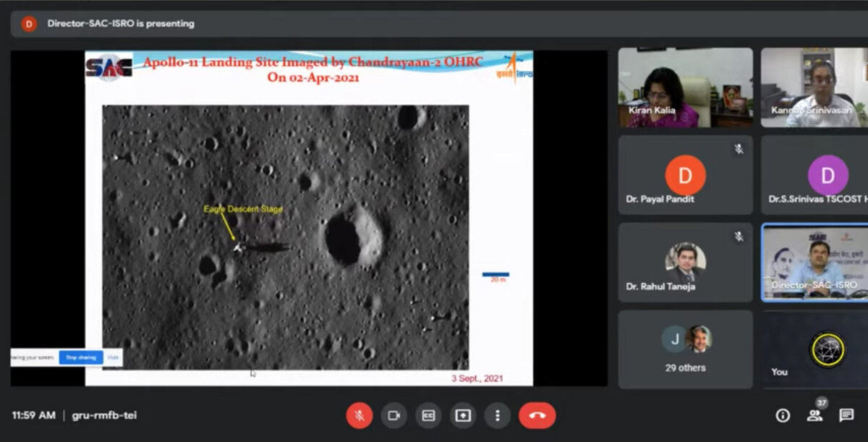Select Dr.S.Srinivas TSCOST participant tile
Image resolution: width=868 pixels, height=442 pixels.
click(x=814, y=175)
